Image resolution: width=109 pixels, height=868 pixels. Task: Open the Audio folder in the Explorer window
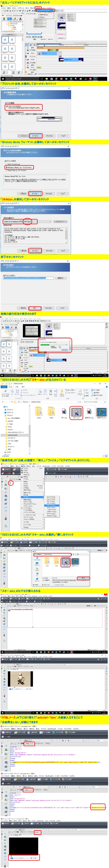click(39, 412)
